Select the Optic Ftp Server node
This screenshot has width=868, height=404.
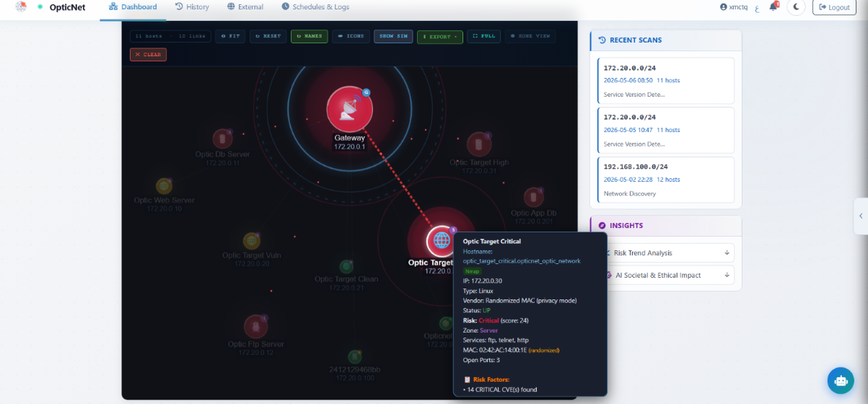255,327
